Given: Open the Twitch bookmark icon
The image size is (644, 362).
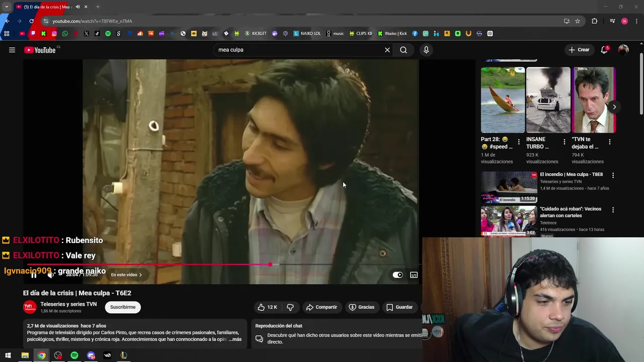Looking at the screenshot, I should pyautogui.click(x=33, y=34).
